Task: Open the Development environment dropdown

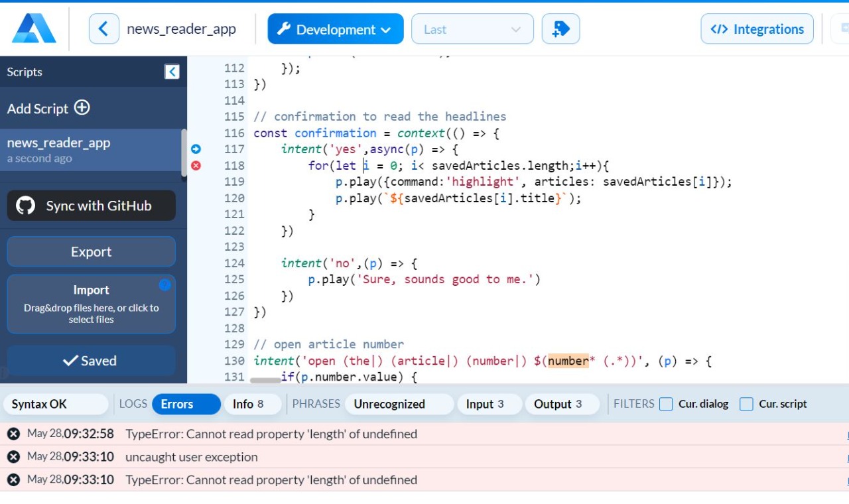Action: (336, 29)
